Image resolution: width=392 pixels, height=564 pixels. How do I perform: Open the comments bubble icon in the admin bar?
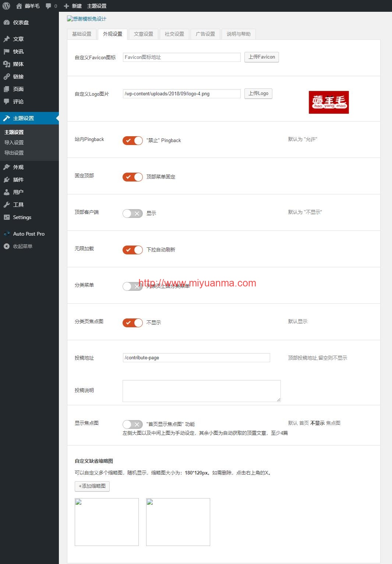(x=49, y=6)
